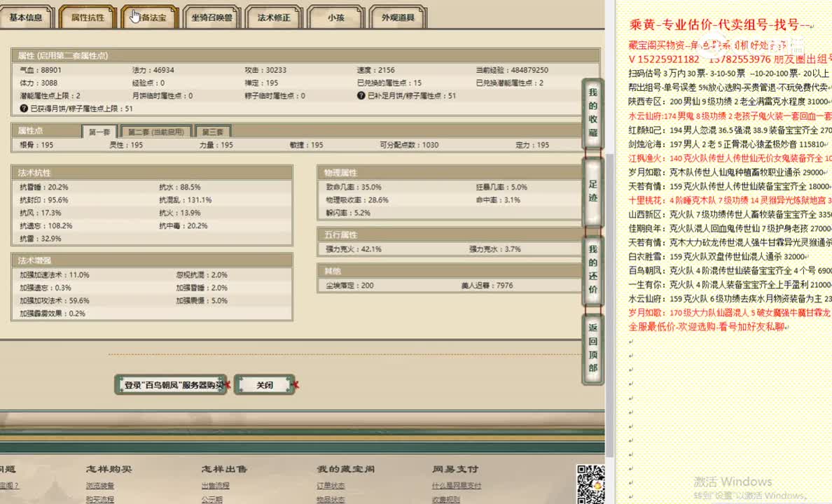Open the 物品状态 footer link
Screen dimensions: 832x504
(331, 499)
